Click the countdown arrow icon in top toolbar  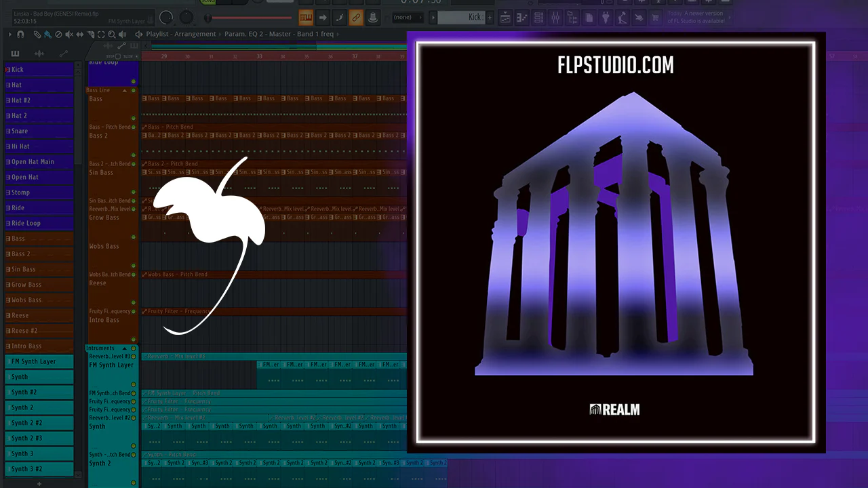(x=323, y=18)
